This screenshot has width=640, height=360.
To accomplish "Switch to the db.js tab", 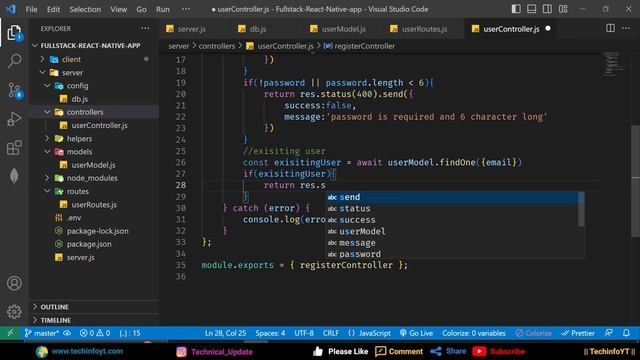I will (x=257, y=29).
